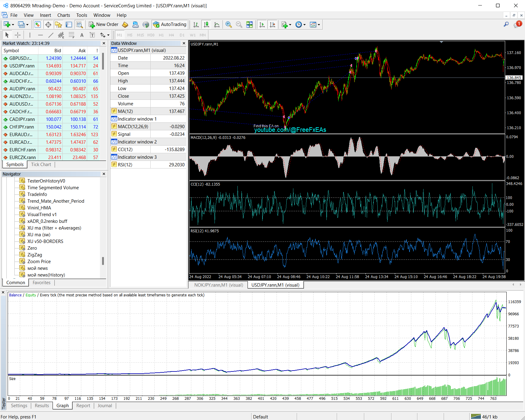Image resolution: width=525 pixels, height=420 pixels.
Task: Open the new chart dropdown arrow
Action: pos(13,25)
